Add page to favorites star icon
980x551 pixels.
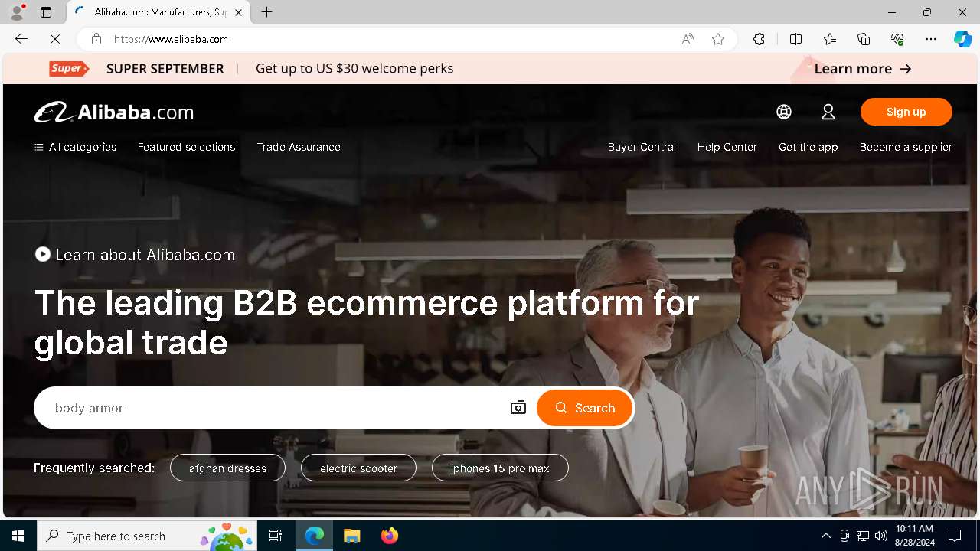click(718, 39)
